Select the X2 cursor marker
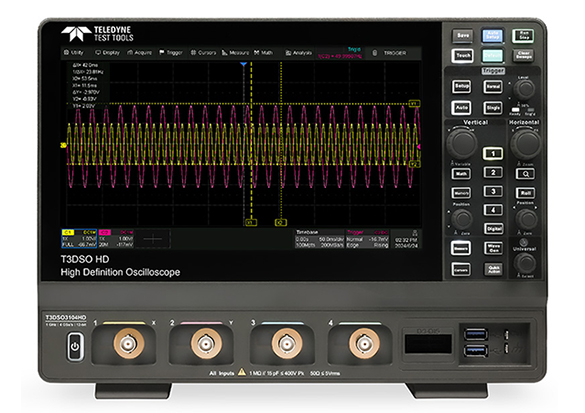 [x=281, y=222]
